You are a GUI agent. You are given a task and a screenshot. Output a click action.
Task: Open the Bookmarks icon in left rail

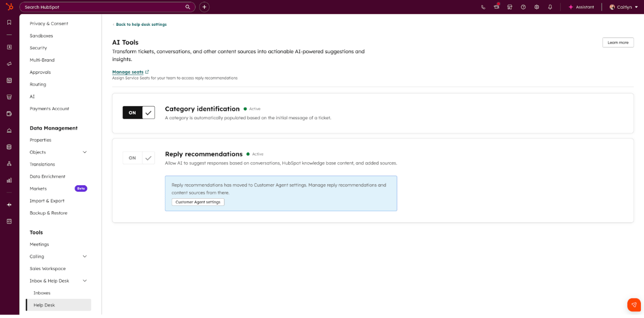(x=9, y=22)
